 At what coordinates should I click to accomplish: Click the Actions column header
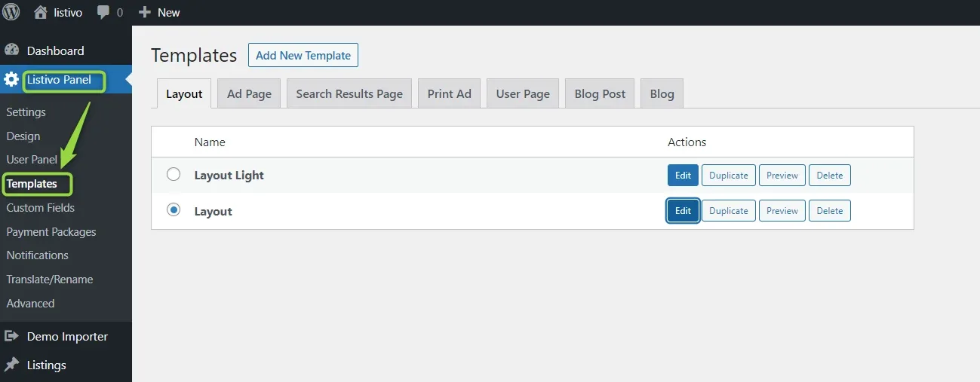[x=687, y=142]
